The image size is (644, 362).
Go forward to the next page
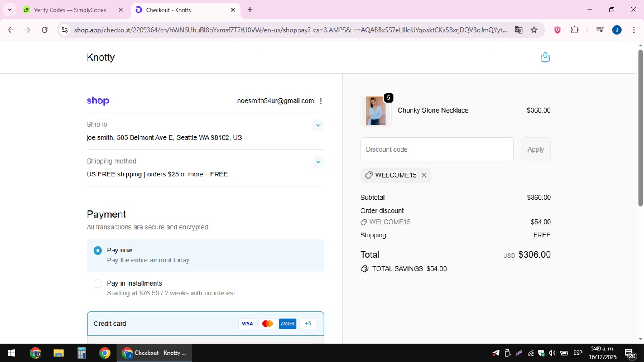27,30
